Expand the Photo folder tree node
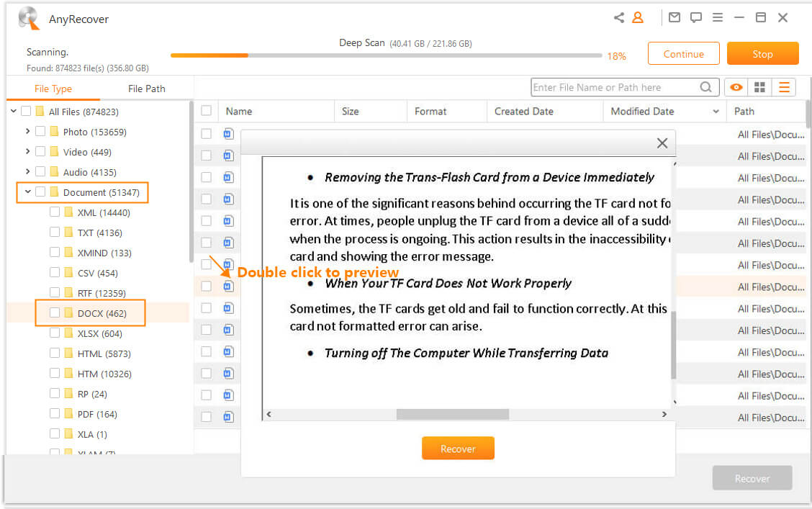Image resolution: width=812 pixels, height=509 pixels. [x=27, y=132]
